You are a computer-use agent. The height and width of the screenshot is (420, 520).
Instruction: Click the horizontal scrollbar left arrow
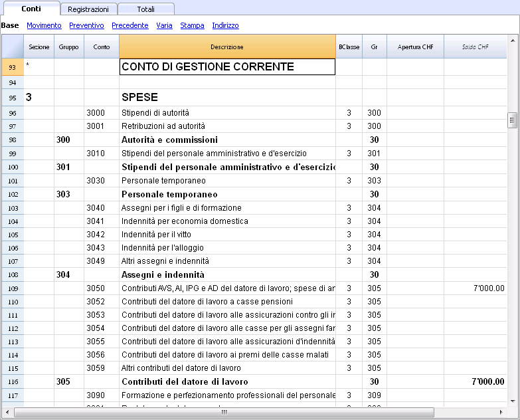18,412
